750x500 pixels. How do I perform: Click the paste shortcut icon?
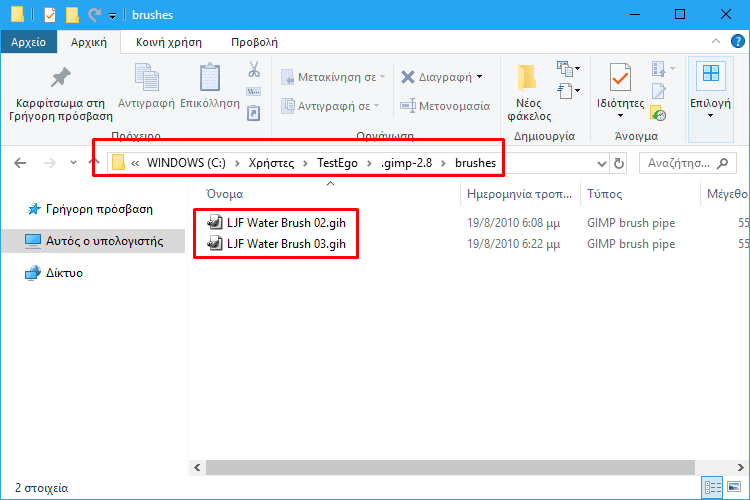click(x=254, y=113)
